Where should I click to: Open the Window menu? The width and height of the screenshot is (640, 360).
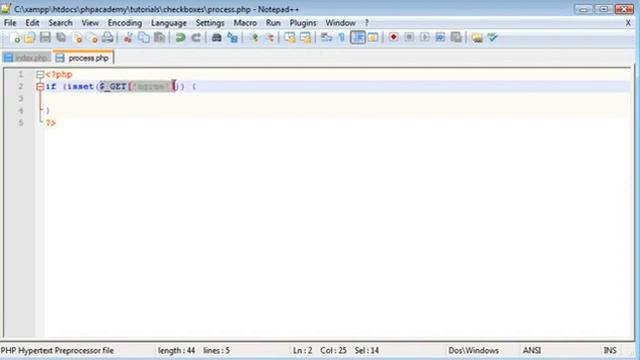pos(340,23)
